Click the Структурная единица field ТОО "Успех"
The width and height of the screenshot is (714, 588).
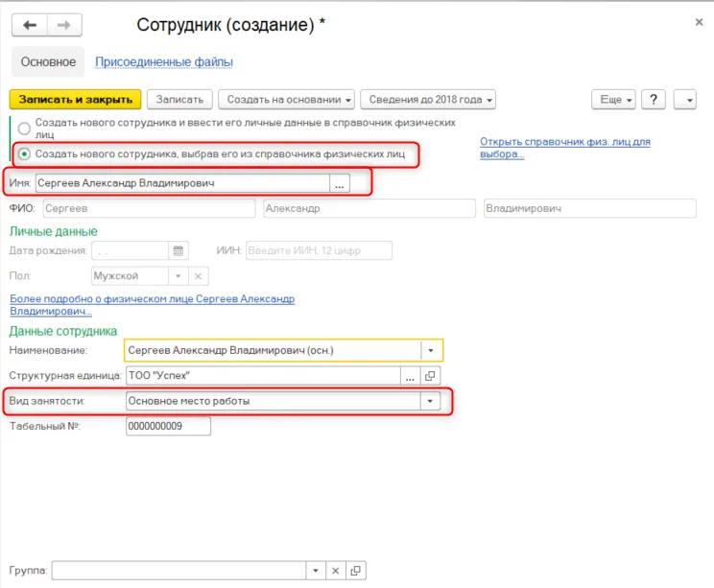coord(263,375)
